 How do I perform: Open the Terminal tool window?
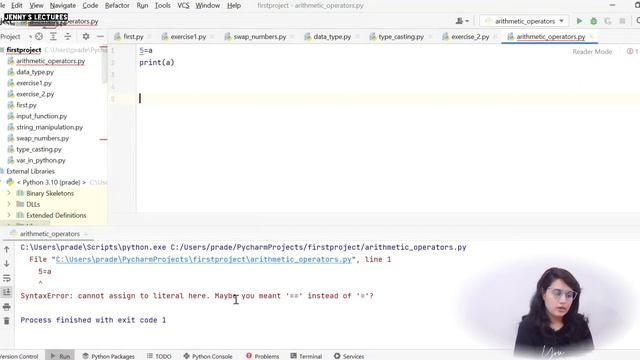tap(306, 356)
